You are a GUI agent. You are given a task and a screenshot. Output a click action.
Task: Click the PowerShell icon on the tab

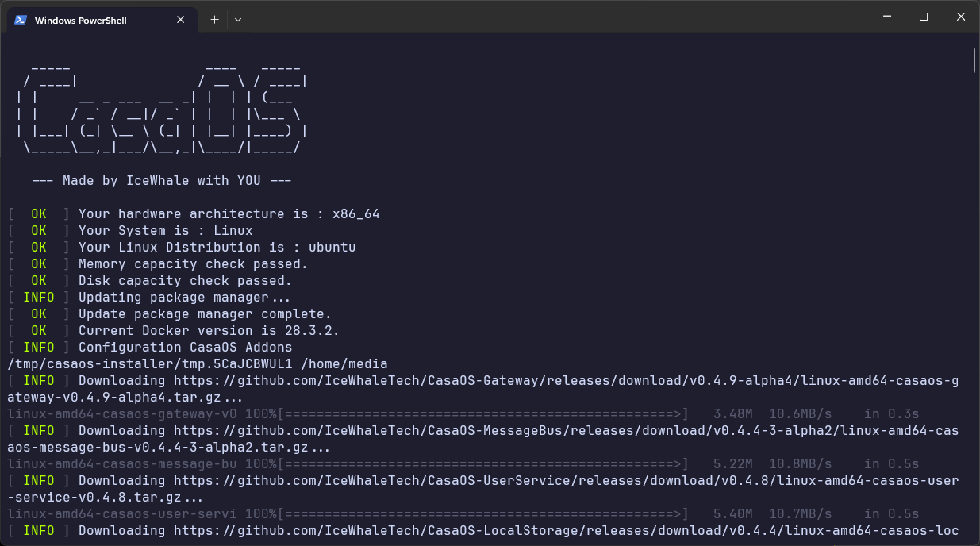(21, 20)
